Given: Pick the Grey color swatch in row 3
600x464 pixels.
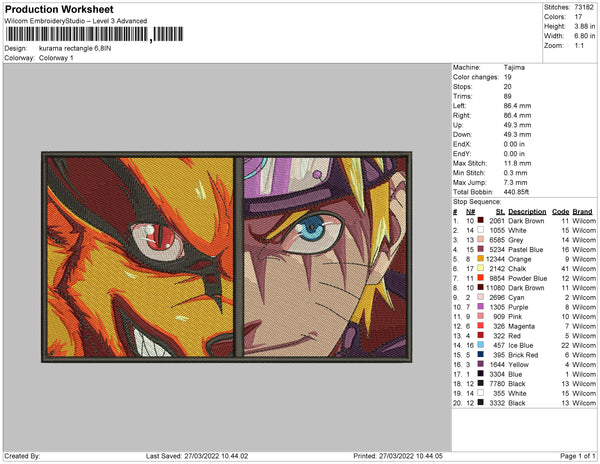Looking at the screenshot, I should pos(480,239).
